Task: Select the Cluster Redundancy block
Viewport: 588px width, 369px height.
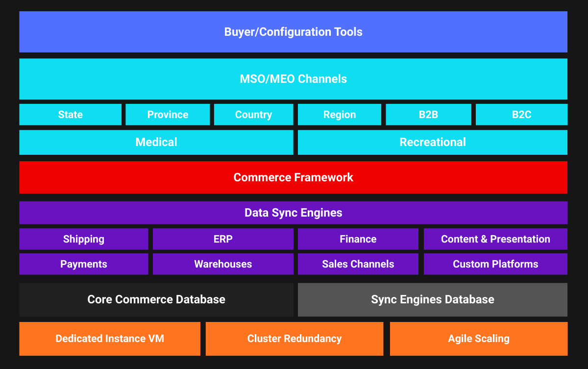Action: (x=294, y=338)
